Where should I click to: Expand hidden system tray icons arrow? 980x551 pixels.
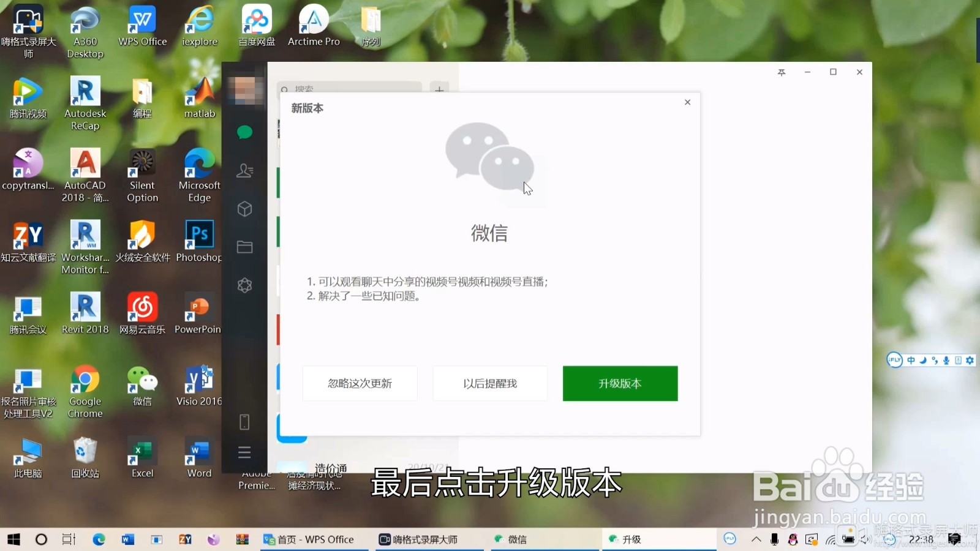coord(756,539)
